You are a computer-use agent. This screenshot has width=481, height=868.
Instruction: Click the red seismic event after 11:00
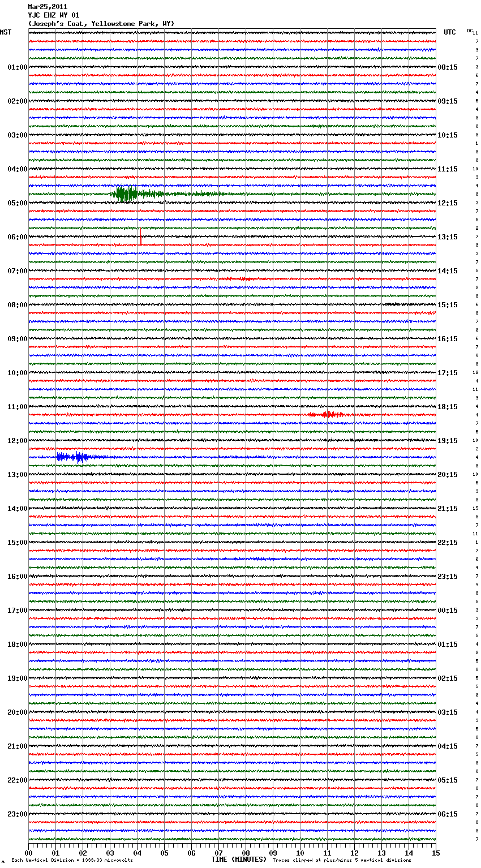[x=327, y=414]
